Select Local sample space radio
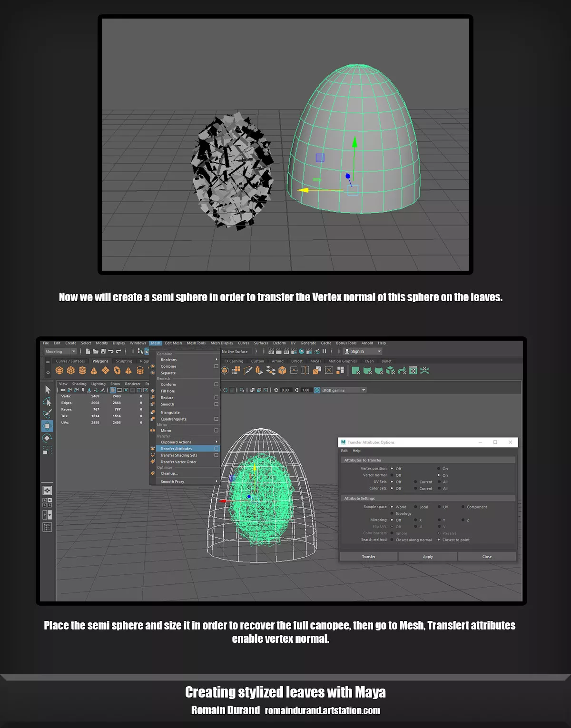The width and height of the screenshot is (571, 728). (415, 507)
